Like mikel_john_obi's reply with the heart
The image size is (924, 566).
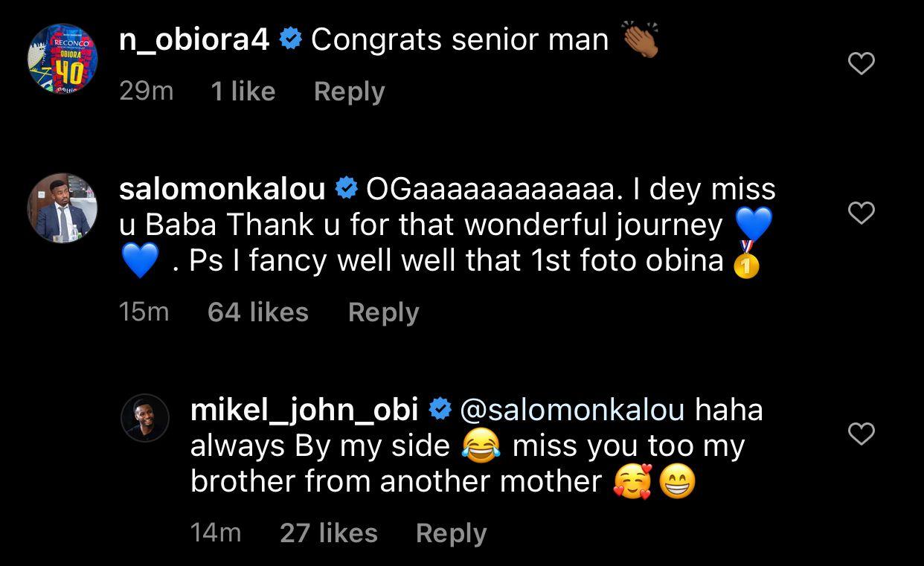[x=861, y=434]
